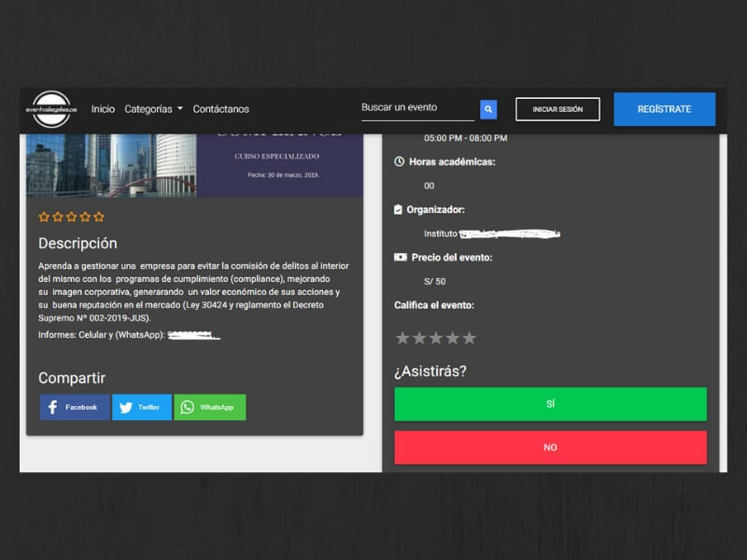This screenshot has width=747, height=560.
Task: Go to Inicio page
Action: (x=103, y=109)
